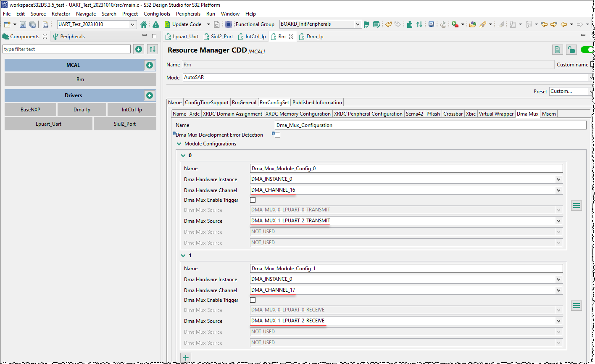The width and height of the screenshot is (595, 364).
Task: Click the sort arrows icon in Components panel
Action: coord(152,49)
